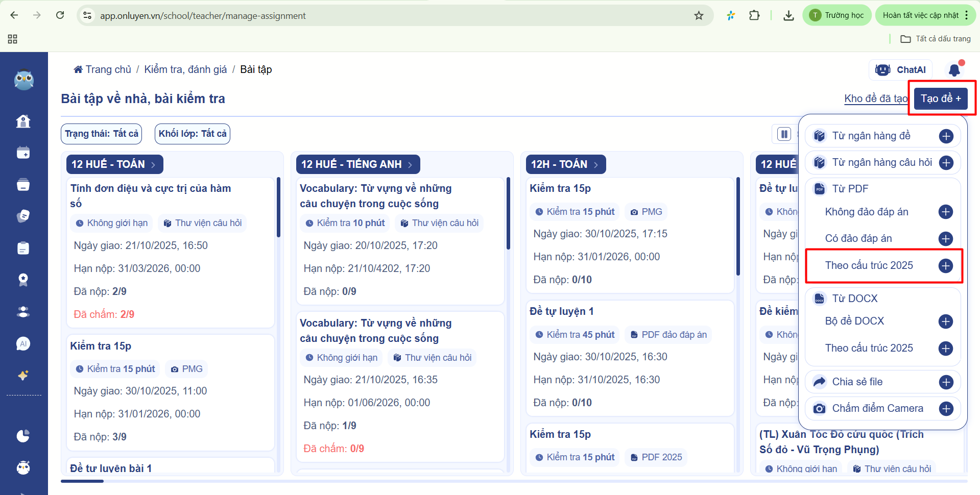Bookmark this page with star icon
Viewport: 980px width, 495px height.
pos(699,15)
